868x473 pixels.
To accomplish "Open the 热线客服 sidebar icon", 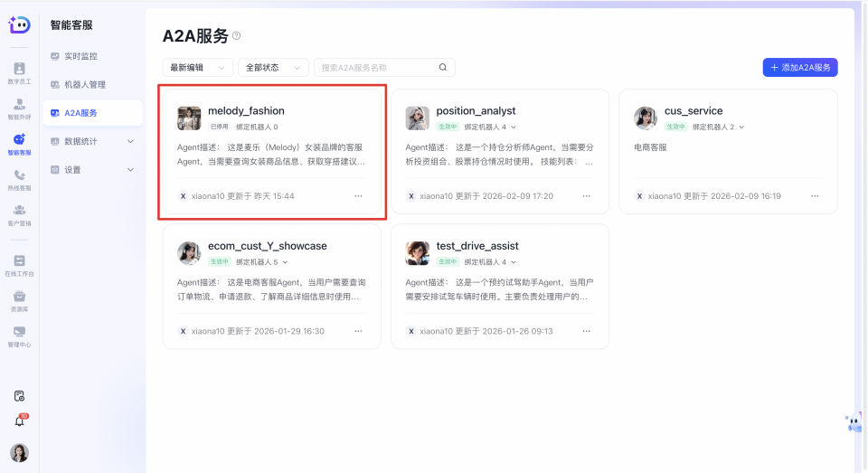I will coord(19,179).
